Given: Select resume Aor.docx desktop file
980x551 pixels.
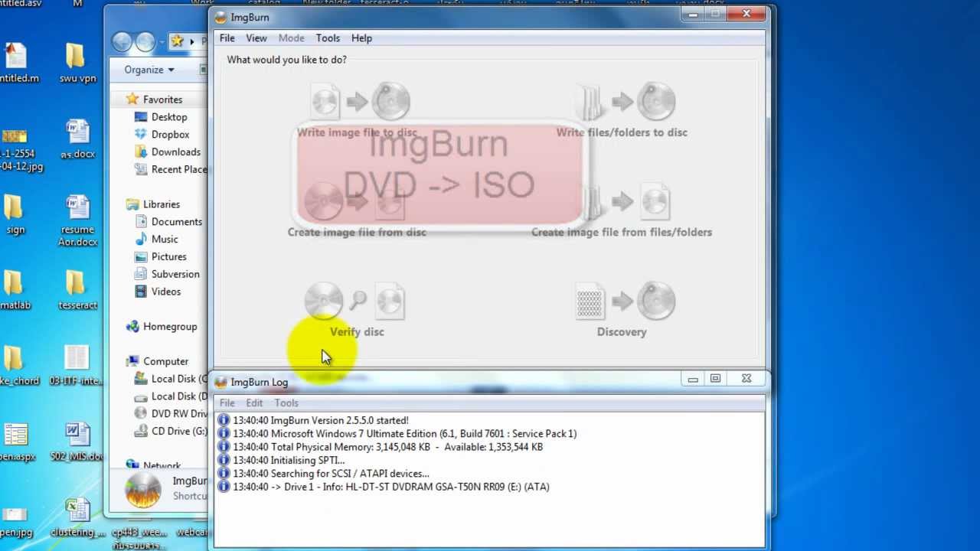Looking at the screenshot, I should pos(77,220).
